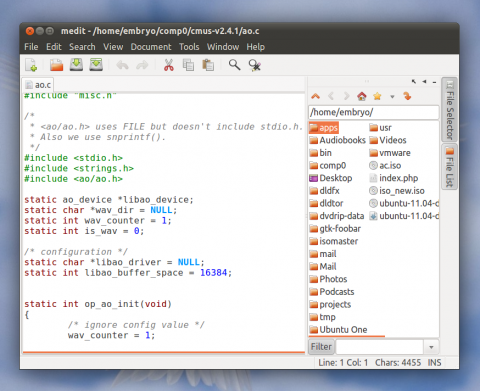The image size is (480, 391).
Task: Select the Photos folder
Action: 328,279
